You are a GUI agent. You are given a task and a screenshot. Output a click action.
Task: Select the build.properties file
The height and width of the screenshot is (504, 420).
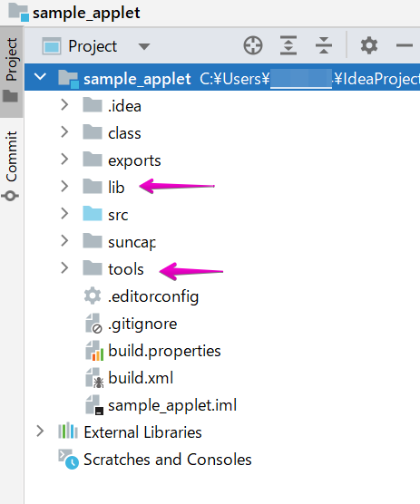[164, 351]
